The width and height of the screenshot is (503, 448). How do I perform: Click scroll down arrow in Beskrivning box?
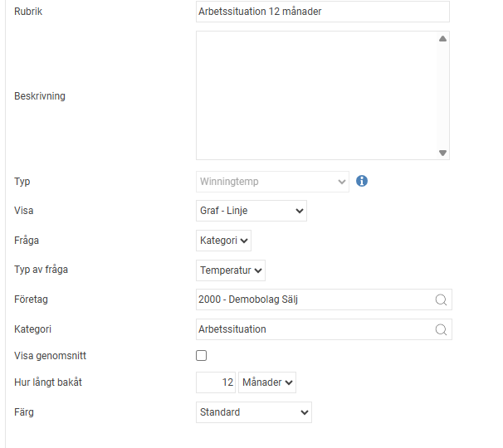(442, 153)
